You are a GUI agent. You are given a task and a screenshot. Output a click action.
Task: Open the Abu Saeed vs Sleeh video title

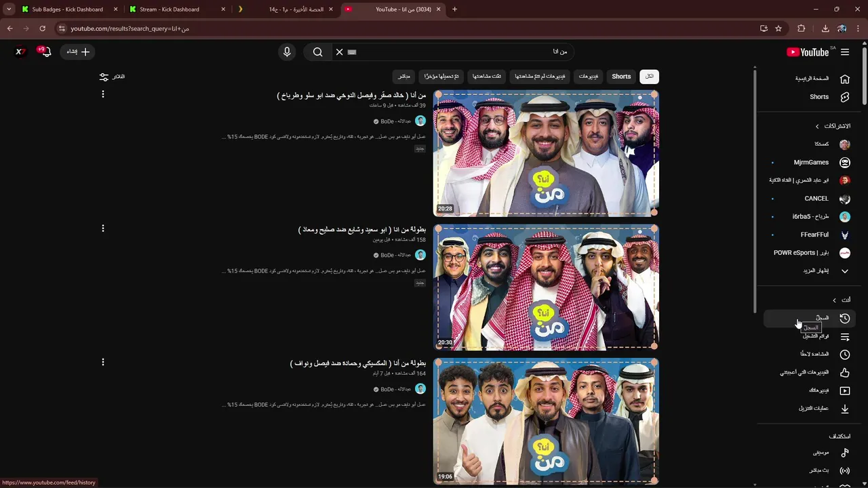point(362,230)
